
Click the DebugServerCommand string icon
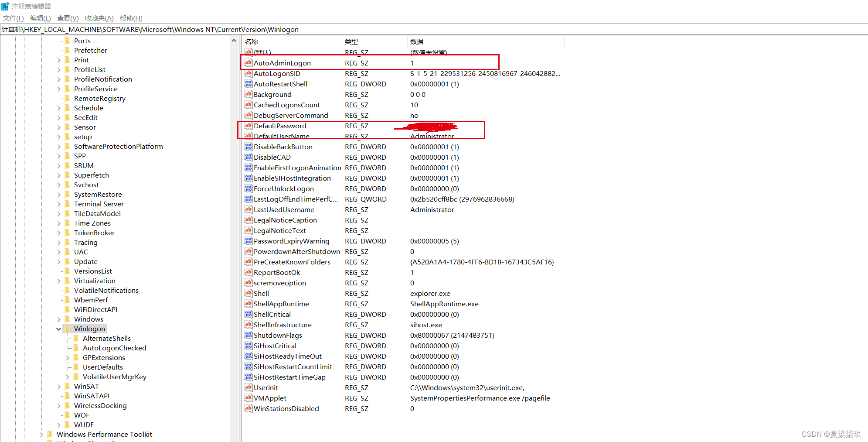[x=248, y=115]
